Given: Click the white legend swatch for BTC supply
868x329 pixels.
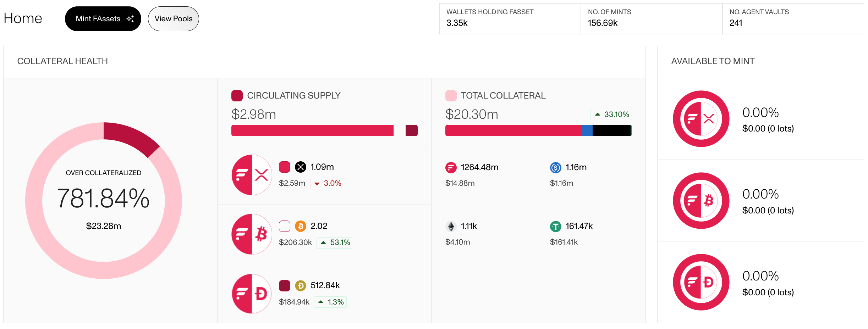Looking at the screenshot, I should (x=285, y=226).
